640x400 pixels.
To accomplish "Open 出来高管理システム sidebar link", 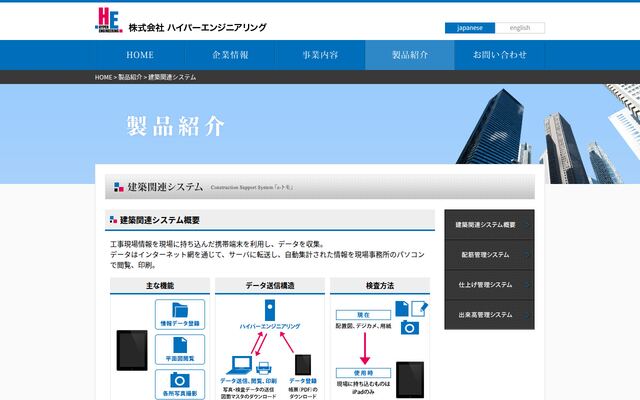I will [489, 315].
